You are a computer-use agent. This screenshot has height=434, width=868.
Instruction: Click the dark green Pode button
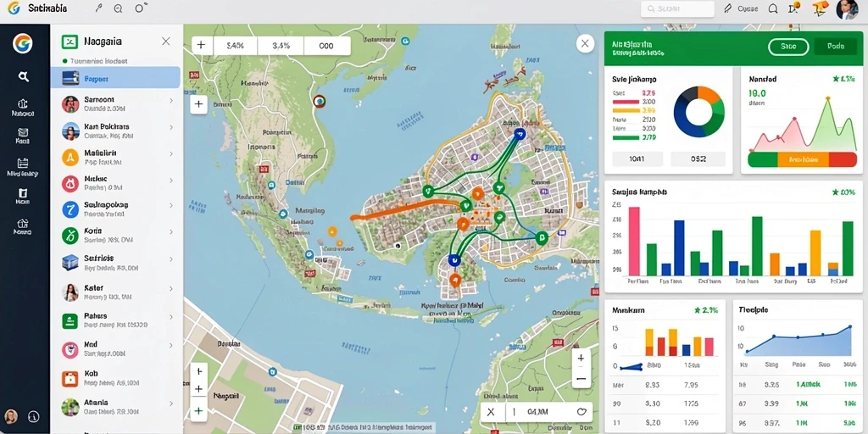coord(835,47)
